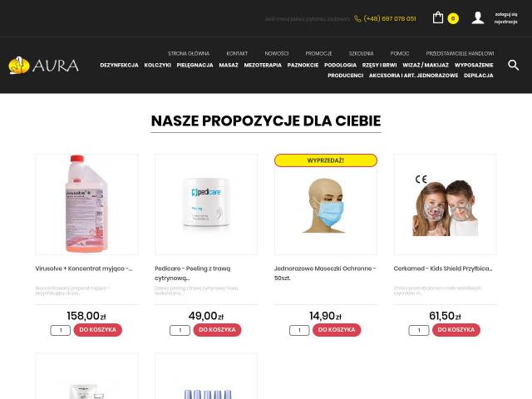The height and width of the screenshot is (399, 532).
Task: Open the search magnifier icon
Action: tap(513, 65)
